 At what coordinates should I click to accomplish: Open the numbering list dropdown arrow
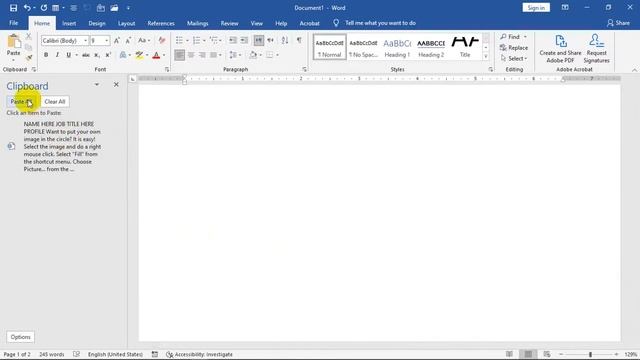pos(204,40)
